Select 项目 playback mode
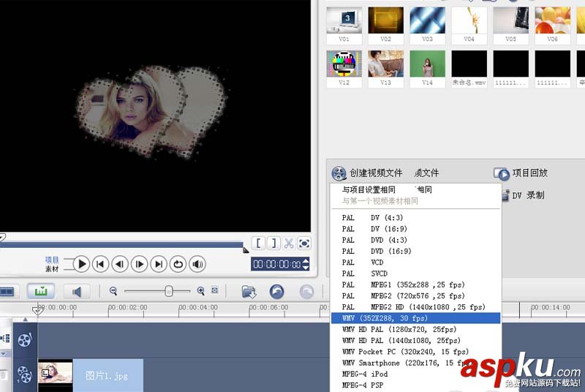The image size is (585, 392). [x=52, y=260]
